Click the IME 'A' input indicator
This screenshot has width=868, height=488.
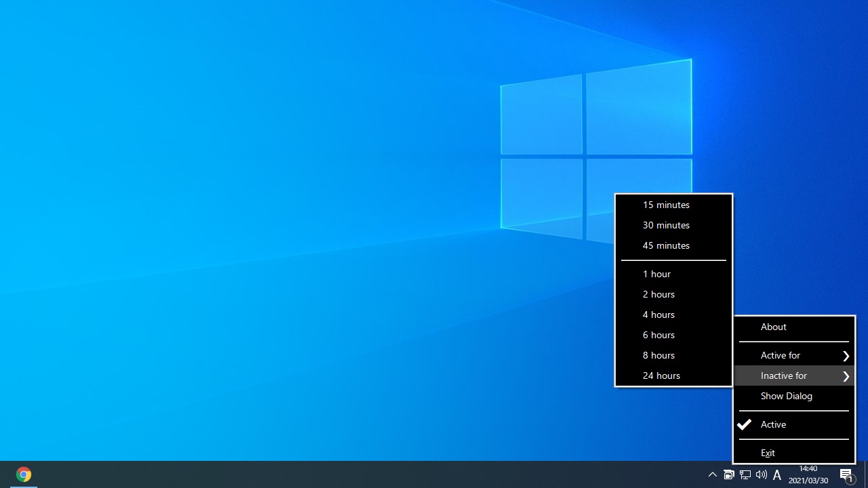coord(777,474)
